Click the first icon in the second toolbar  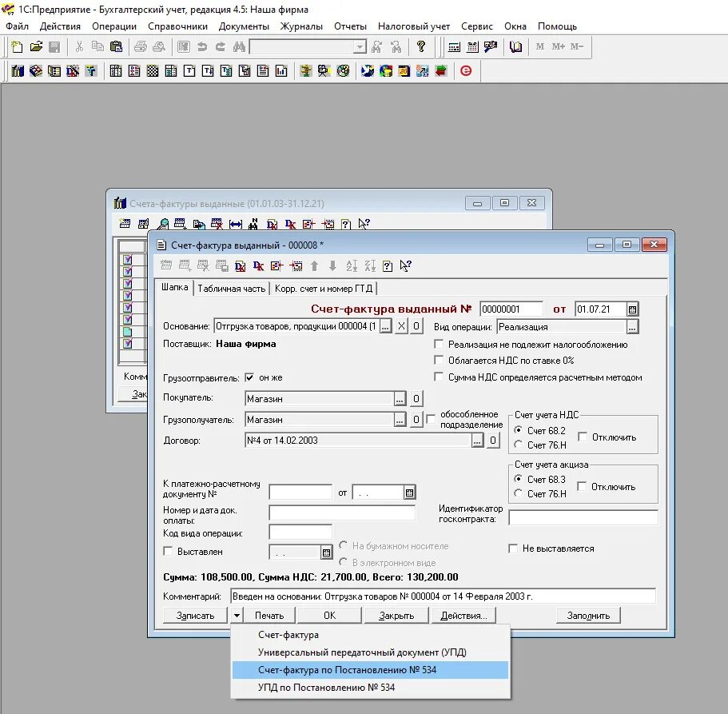pyautogui.click(x=17, y=70)
